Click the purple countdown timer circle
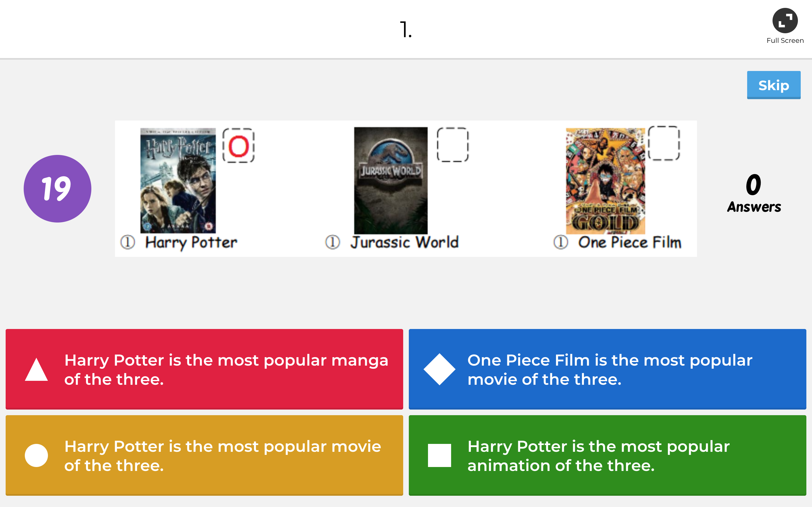 point(58,188)
